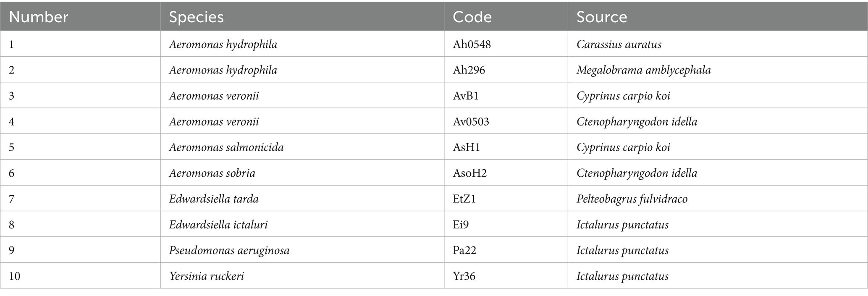This screenshot has width=868, height=296.
Task: Select the Ah0548 code cell
Action: tap(506, 44)
